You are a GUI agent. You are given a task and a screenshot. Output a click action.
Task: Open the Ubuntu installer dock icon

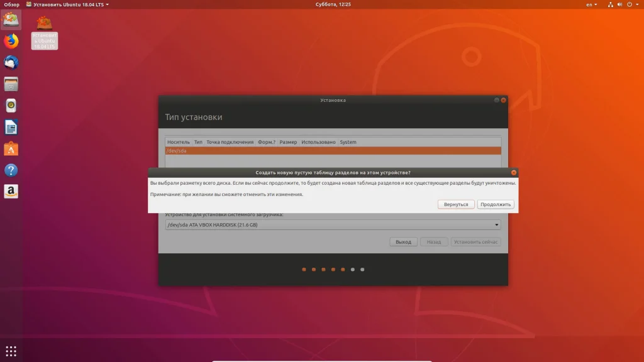(11, 19)
